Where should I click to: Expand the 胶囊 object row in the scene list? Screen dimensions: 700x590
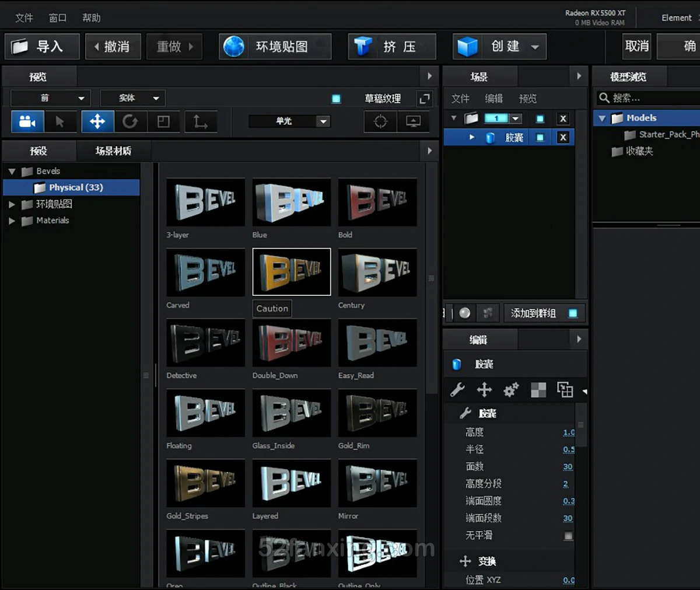472,138
